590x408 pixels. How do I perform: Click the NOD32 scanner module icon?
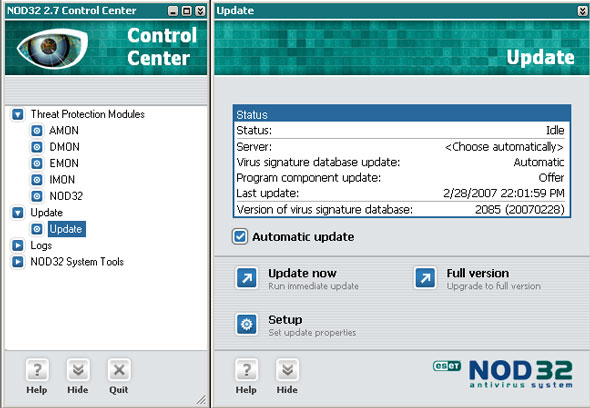tap(36, 196)
